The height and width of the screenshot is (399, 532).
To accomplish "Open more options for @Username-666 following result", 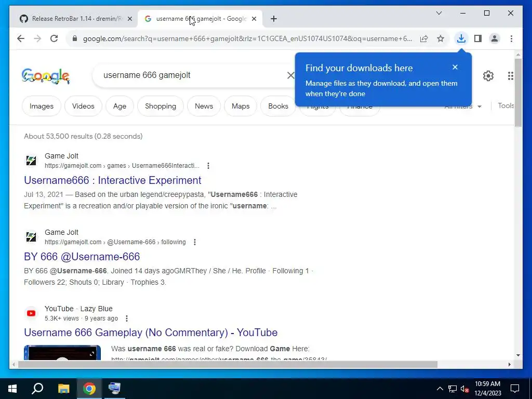I will point(195,242).
